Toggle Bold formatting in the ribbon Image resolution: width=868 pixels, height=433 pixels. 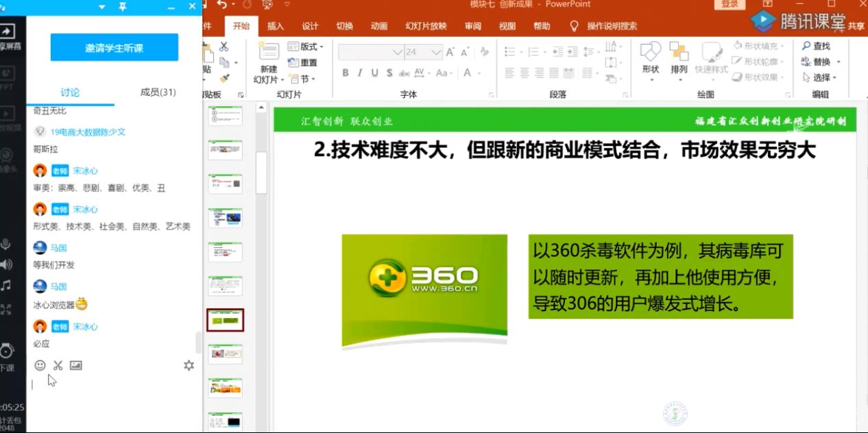point(346,73)
